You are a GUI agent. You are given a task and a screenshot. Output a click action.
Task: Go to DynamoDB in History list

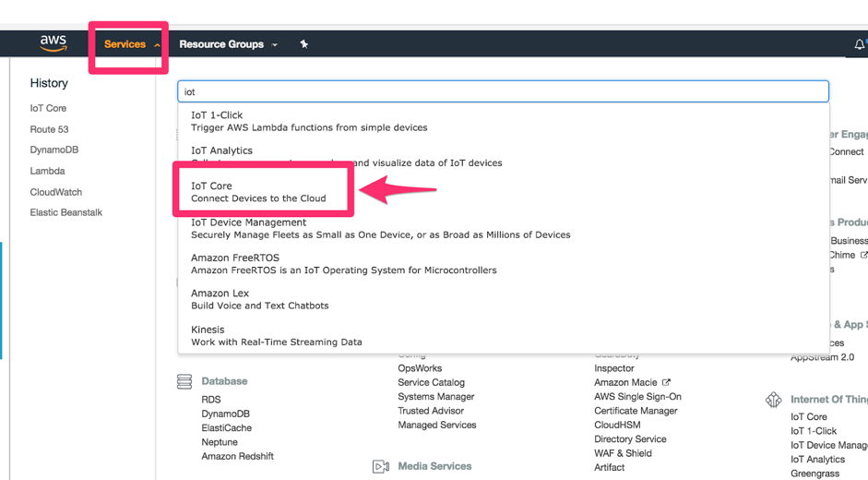pos(54,150)
